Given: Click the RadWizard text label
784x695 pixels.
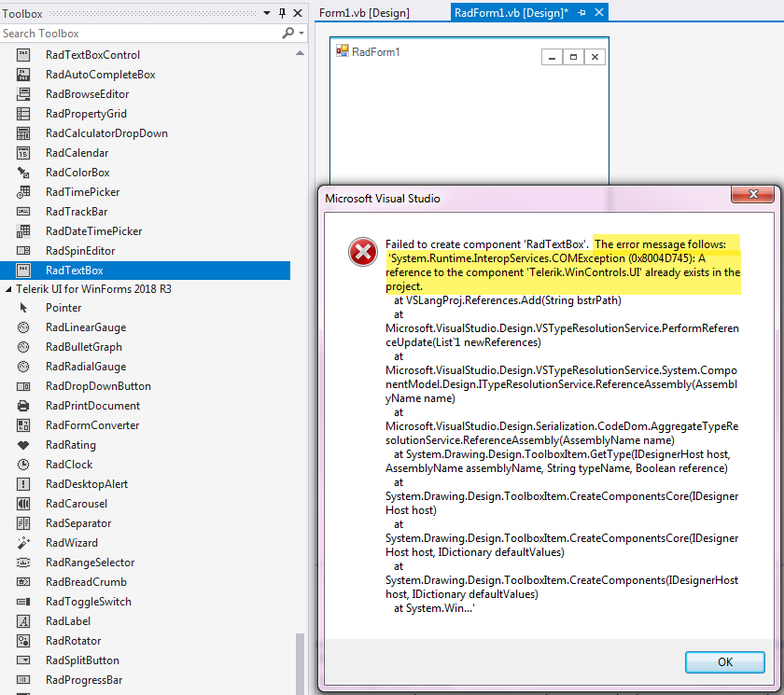Looking at the screenshot, I should [x=72, y=543].
